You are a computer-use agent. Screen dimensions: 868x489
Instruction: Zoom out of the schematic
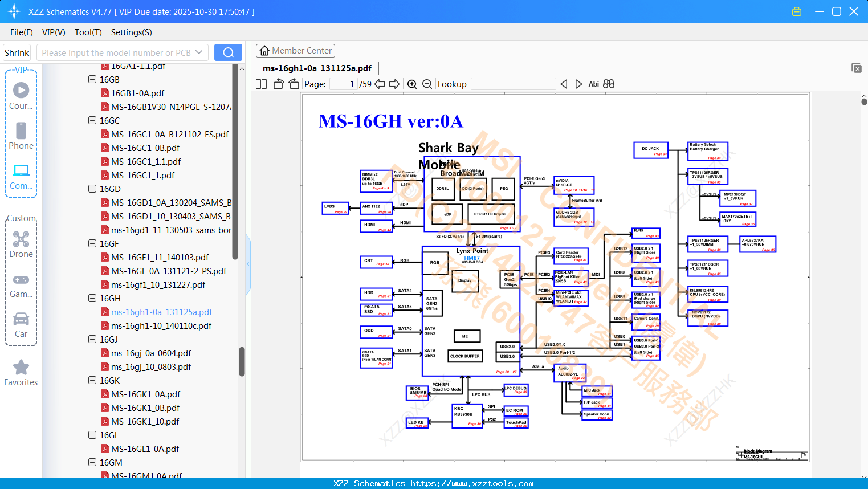(x=427, y=84)
